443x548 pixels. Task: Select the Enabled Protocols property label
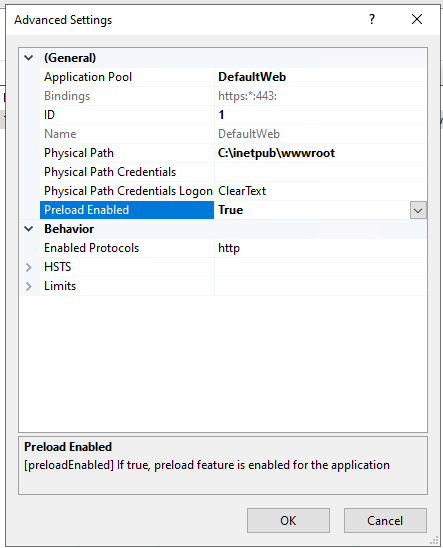click(92, 248)
